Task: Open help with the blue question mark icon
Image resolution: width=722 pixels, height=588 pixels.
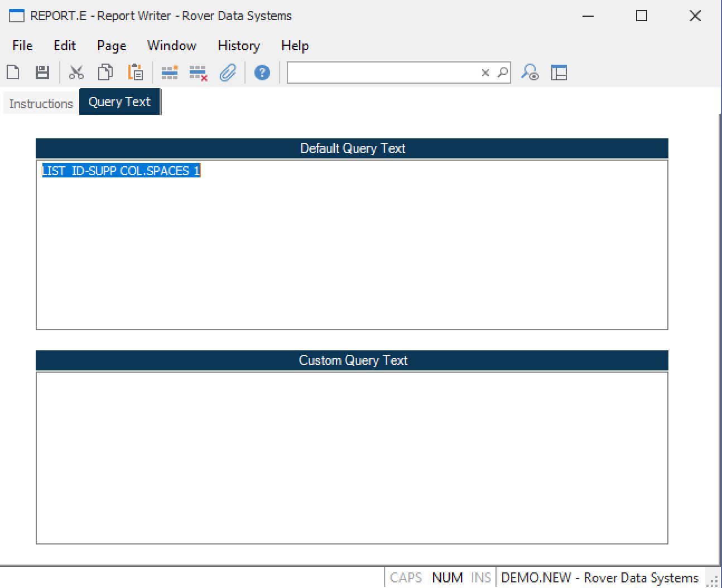Action: 262,73
